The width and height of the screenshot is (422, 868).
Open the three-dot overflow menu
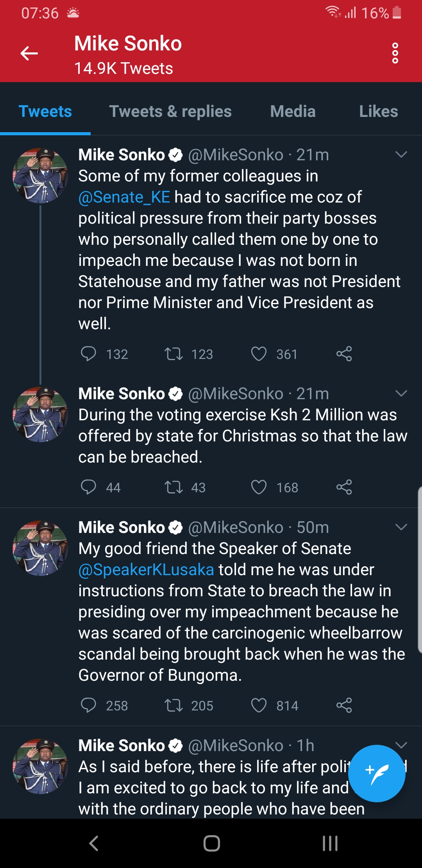pos(395,53)
